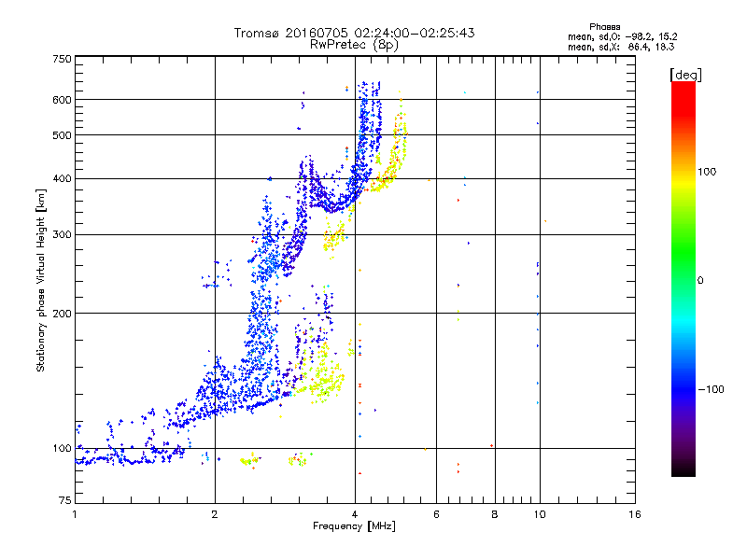The height and width of the screenshot is (560, 747).
Task: Click the x-axis label '8'
Action: 495,514
